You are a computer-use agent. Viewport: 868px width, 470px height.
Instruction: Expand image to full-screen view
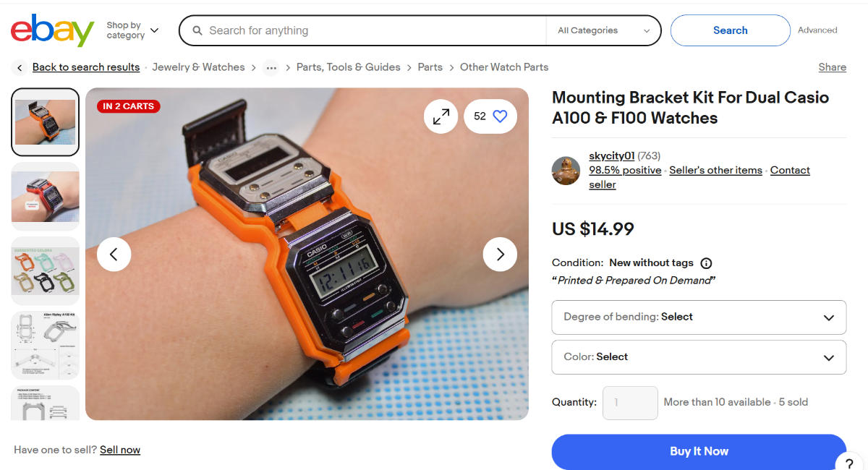pyautogui.click(x=441, y=116)
